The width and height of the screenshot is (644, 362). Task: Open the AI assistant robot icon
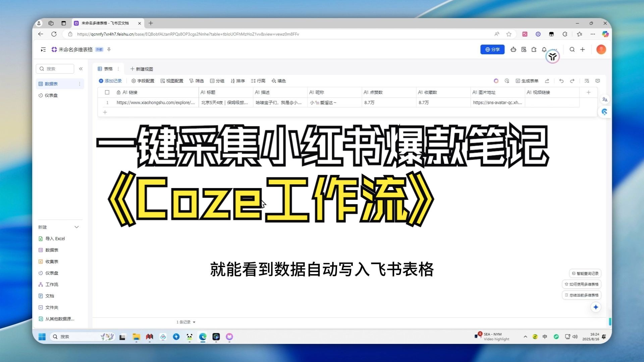click(x=513, y=50)
